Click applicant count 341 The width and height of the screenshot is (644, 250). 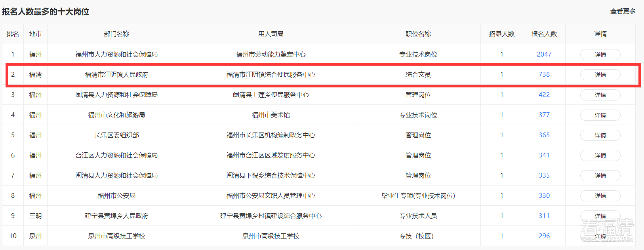544,155
